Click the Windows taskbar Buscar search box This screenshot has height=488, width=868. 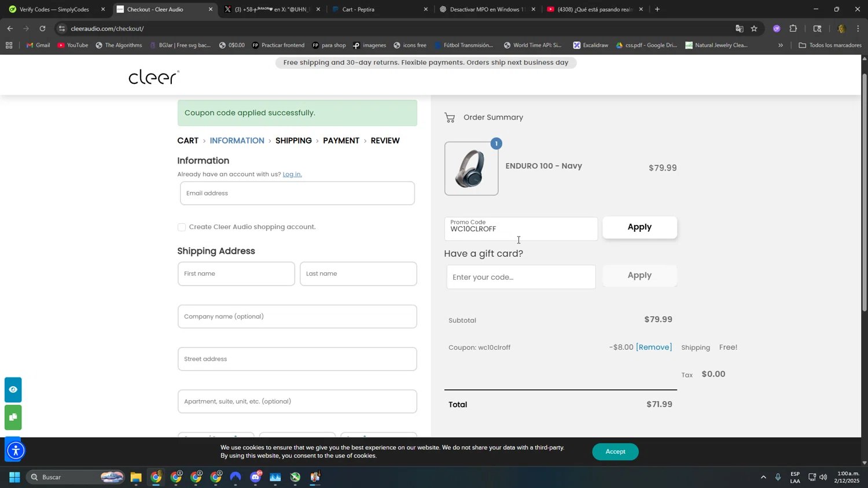click(x=75, y=477)
